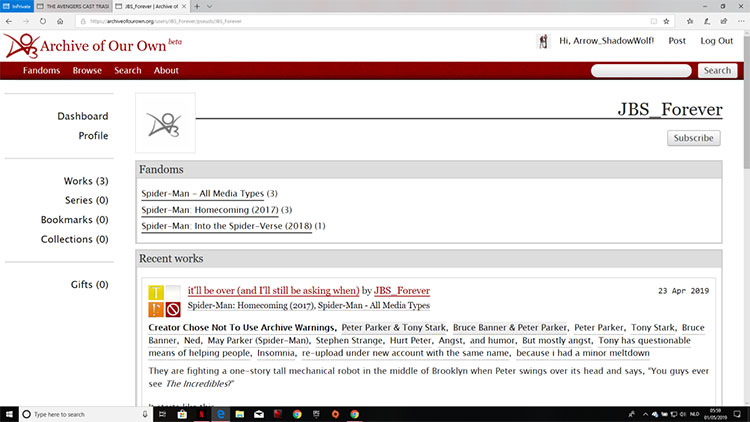Click the blank work-status symbol square
750x422 pixels.
[173, 292]
